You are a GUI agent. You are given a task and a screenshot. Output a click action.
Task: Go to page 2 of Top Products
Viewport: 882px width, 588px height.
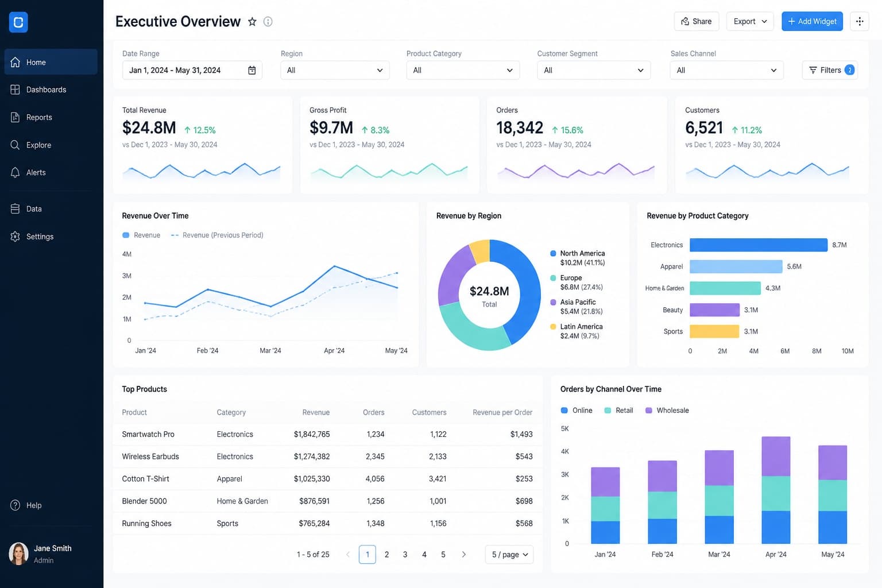(x=386, y=554)
